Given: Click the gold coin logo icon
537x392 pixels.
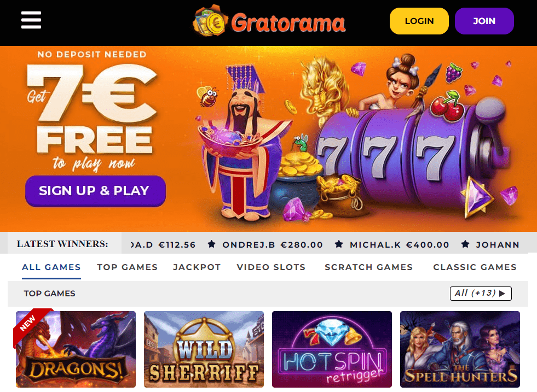Looking at the screenshot, I should coord(210,21).
